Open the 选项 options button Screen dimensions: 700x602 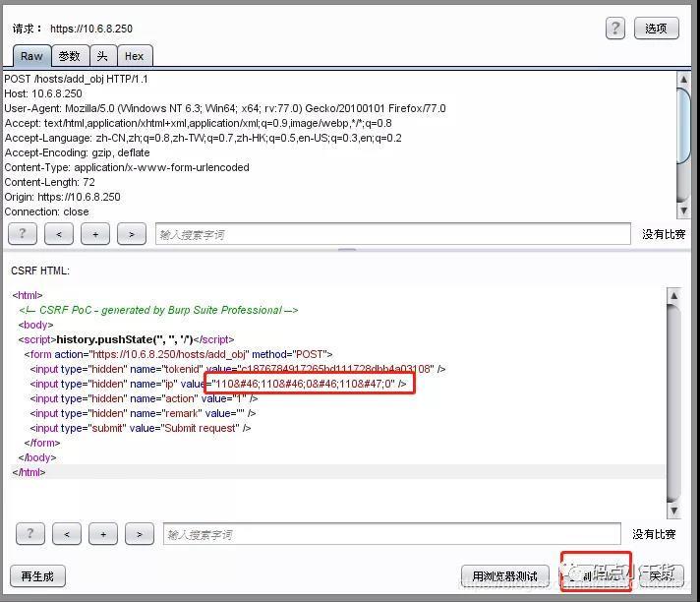click(657, 29)
